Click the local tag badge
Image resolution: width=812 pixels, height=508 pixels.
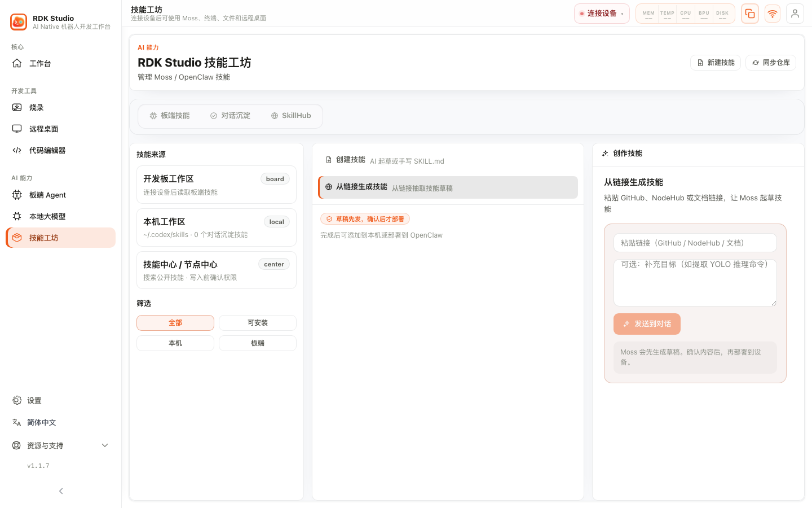(x=277, y=222)
